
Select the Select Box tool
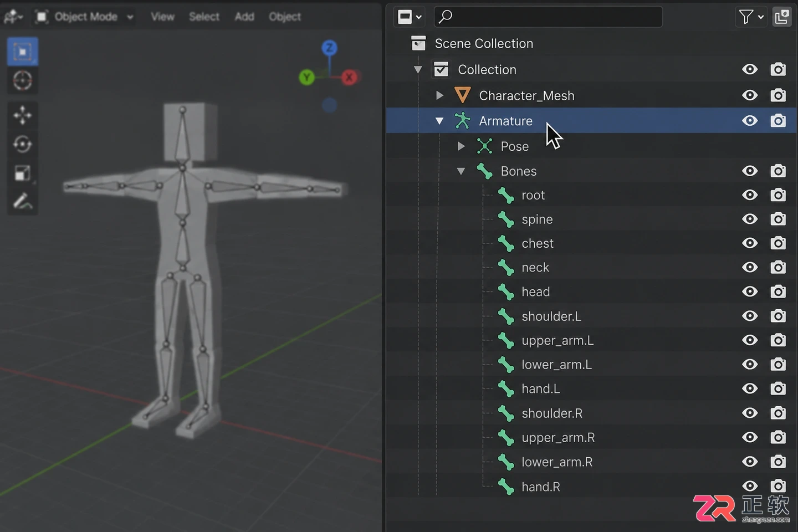pyautogui.click(x=22, y=52)
